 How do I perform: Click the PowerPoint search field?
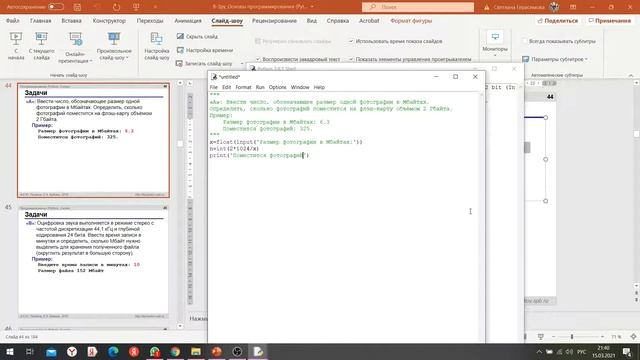[x=418, y=7]
